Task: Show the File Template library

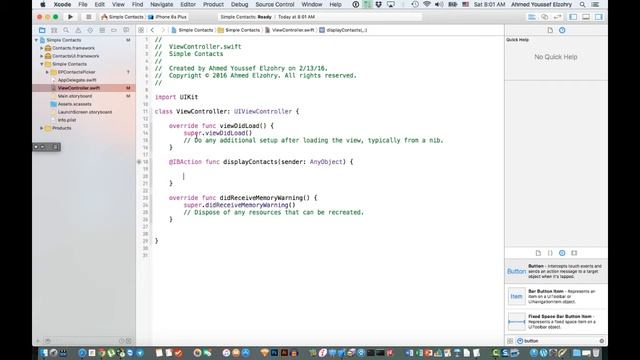Action: click(538, 253)
